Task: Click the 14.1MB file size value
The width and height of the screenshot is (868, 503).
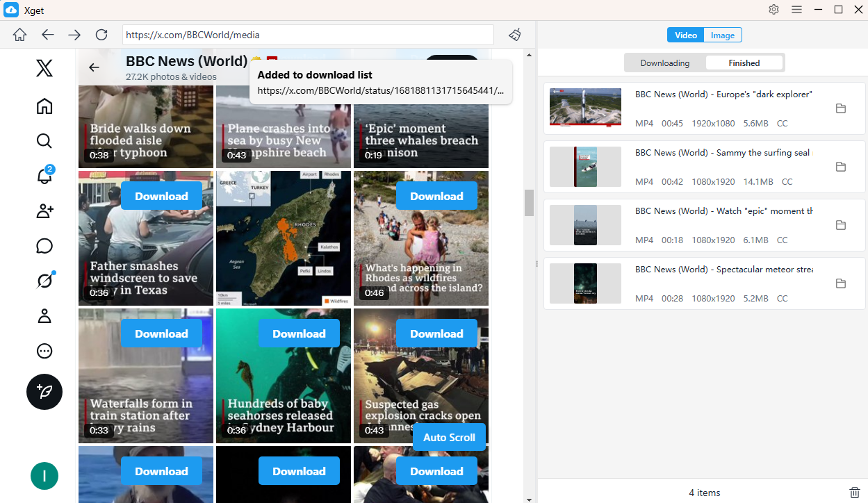Action: click(x=758, y=182)
